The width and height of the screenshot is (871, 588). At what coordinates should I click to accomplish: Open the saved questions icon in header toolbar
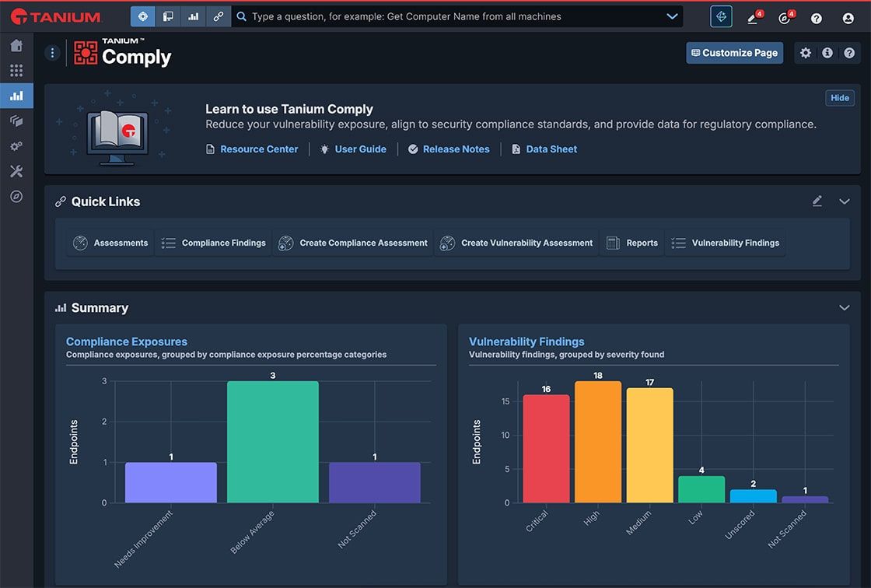click(x=168, y=16)
